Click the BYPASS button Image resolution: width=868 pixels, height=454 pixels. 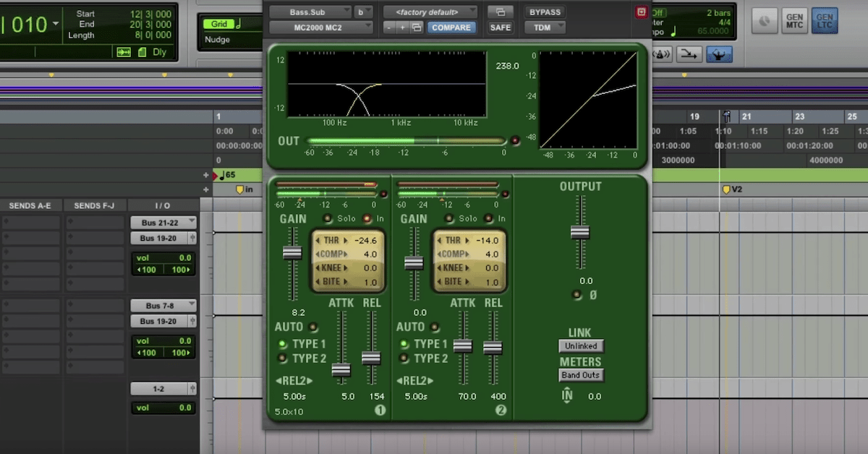pos(545,12)
